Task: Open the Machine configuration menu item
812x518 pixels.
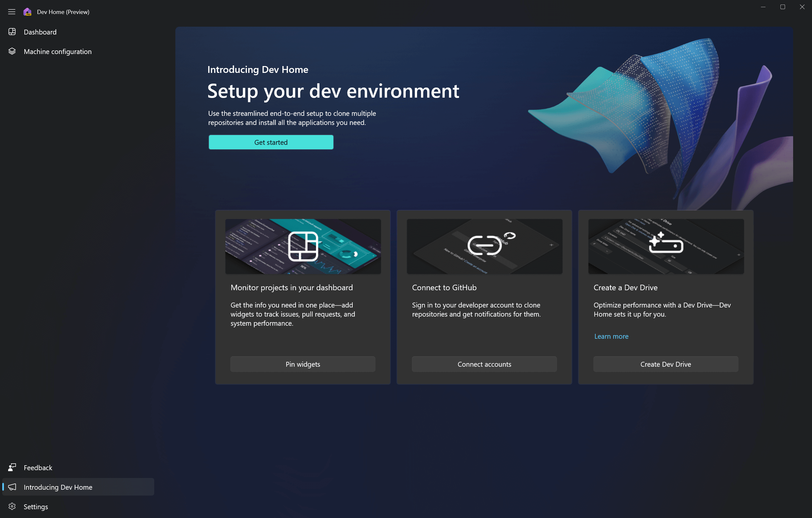Action: (x=57, y=51)
